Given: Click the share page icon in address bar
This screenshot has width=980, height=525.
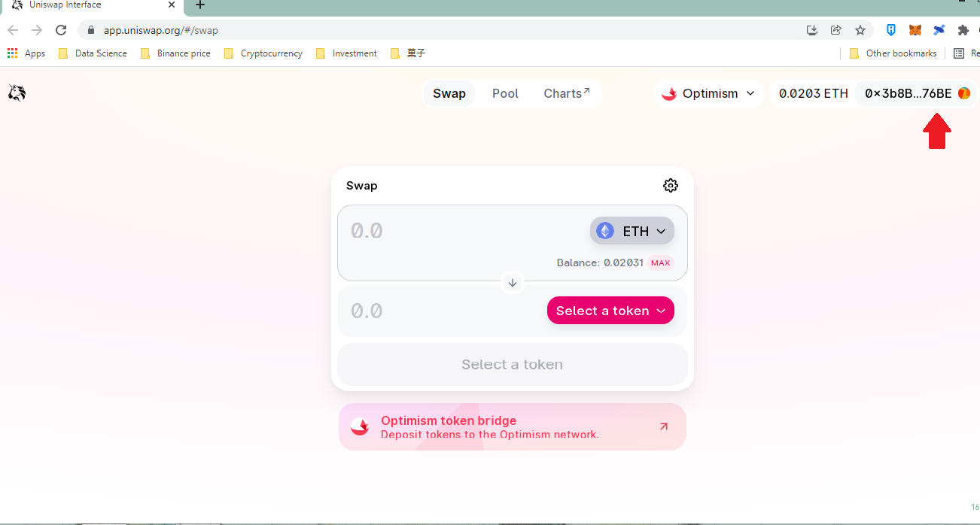Looking at the screenshot, I should pyautogui.click(x=836, y=30).
